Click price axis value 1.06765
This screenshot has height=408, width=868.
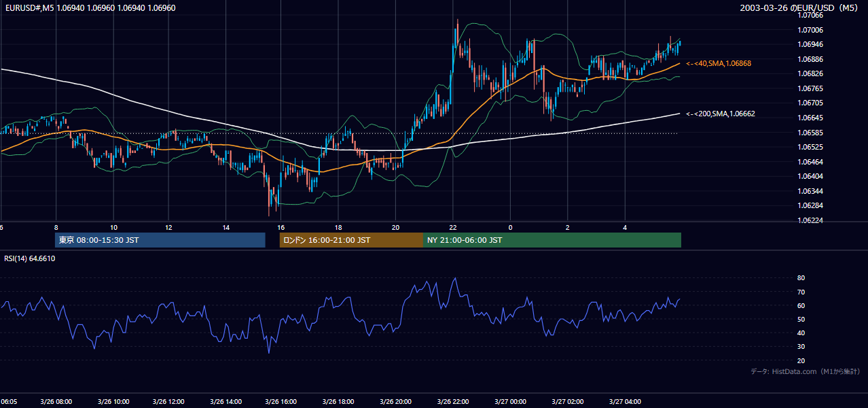pyautogui.click(x=810, y=88)
